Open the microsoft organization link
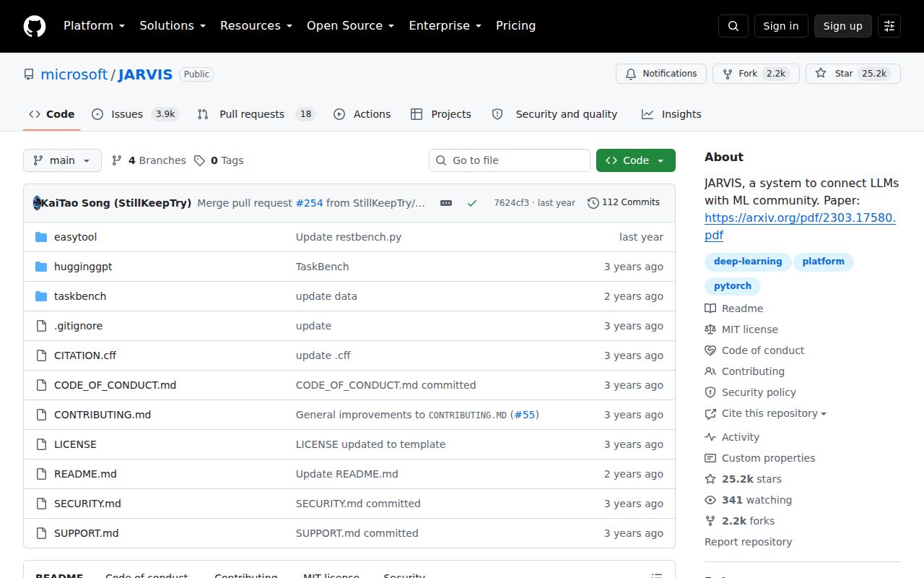The image size is (924, 578). tap(74, 74)
